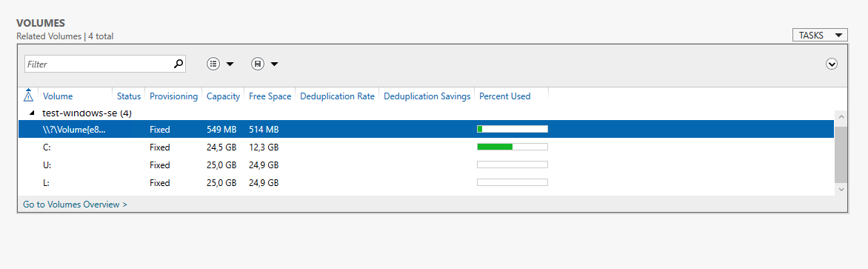Open the dropdown arrow beside the save icon

pyautogui.click(x=273, y=64)
